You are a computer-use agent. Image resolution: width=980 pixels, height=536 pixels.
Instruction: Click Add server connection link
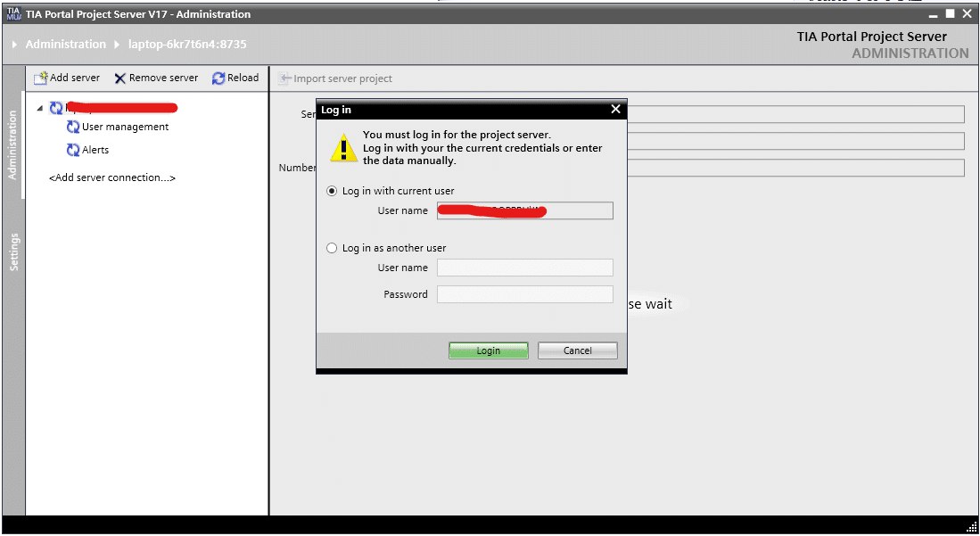[112, 177]
